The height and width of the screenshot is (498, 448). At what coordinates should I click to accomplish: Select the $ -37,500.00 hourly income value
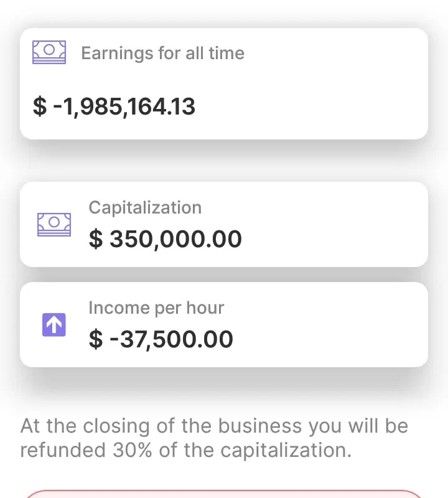coord(161,339)
